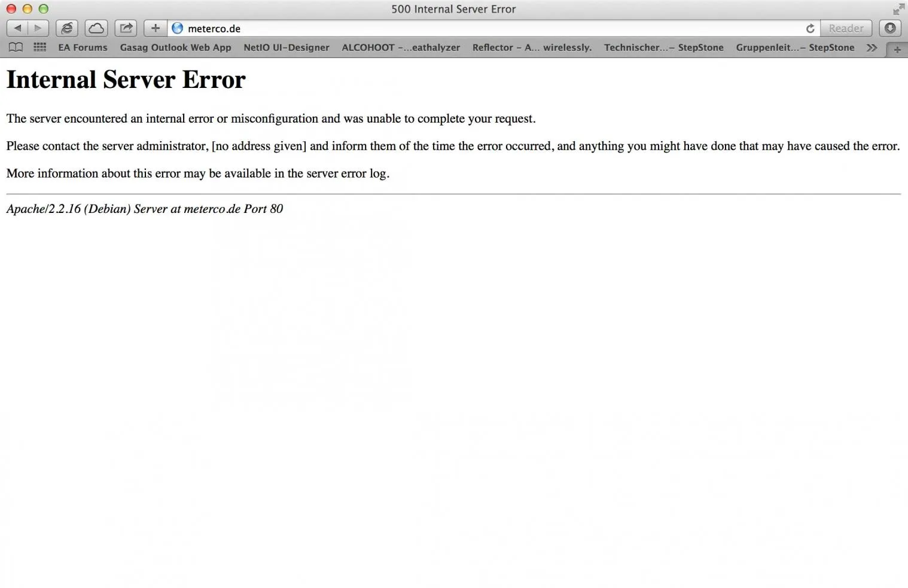Click the Reader button
This screenshot has height=588, width=908.
(846, 28)
